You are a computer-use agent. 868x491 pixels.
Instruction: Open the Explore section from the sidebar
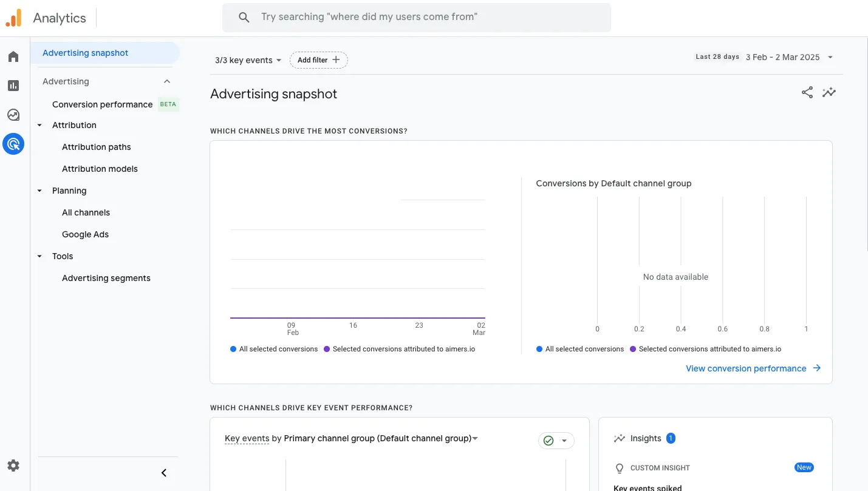click(x=13, y=114)
